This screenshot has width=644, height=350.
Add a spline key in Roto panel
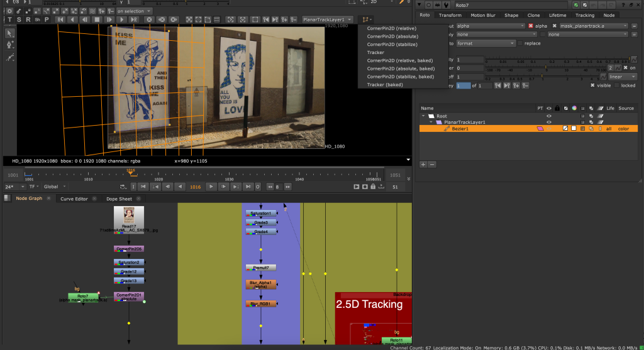tap(516, 85)
